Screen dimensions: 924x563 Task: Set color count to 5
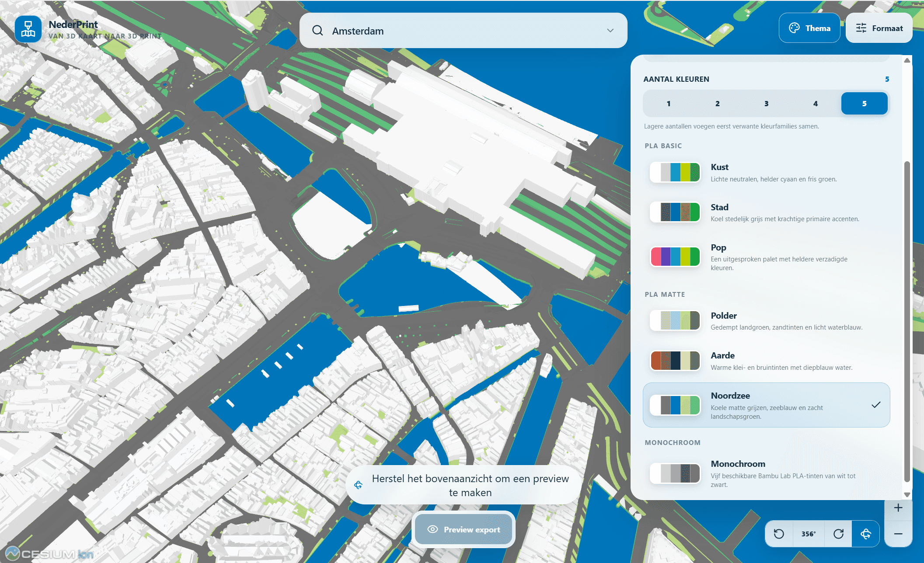864,104
